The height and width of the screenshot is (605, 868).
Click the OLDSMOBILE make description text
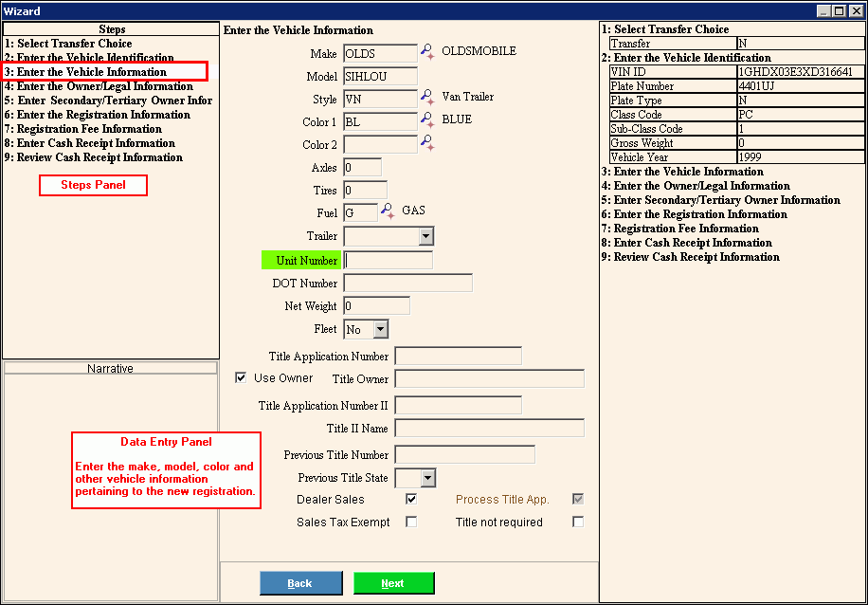479,51
